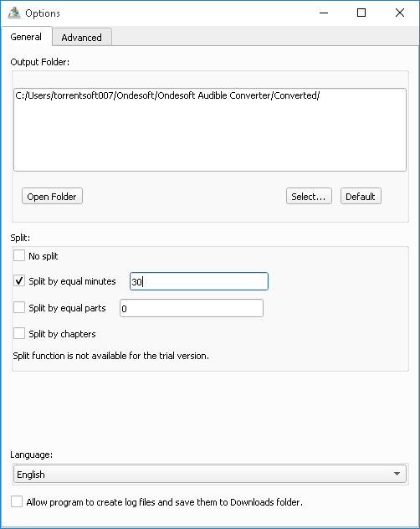Click the Open Folder button

tap(52, 197)
